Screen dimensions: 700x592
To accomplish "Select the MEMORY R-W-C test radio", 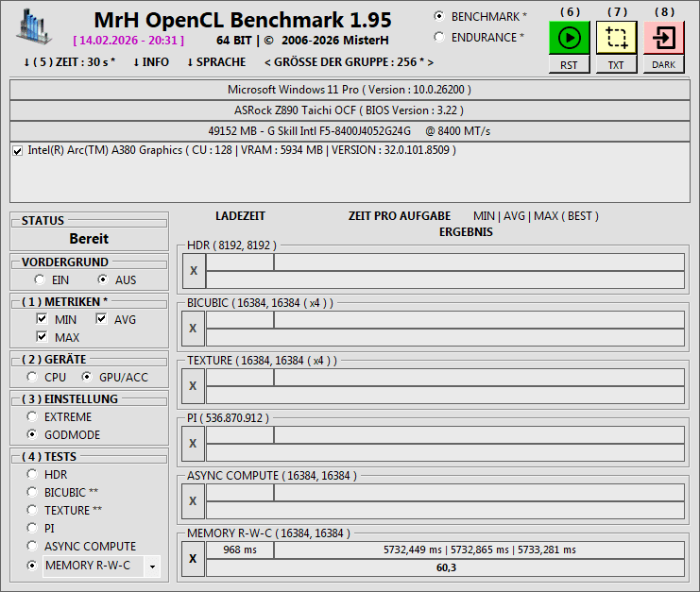I will click(x=32, y=566).
